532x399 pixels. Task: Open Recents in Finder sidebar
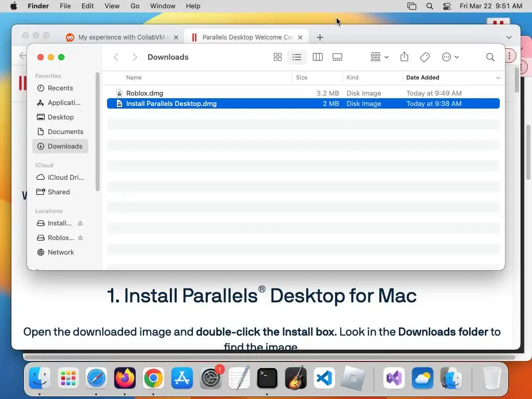click(x=60, y=88)
